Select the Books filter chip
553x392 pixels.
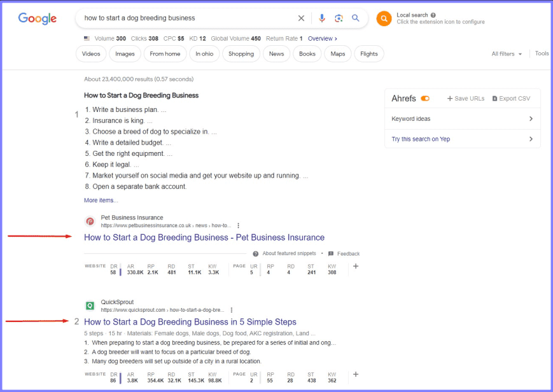click(307, 53)
